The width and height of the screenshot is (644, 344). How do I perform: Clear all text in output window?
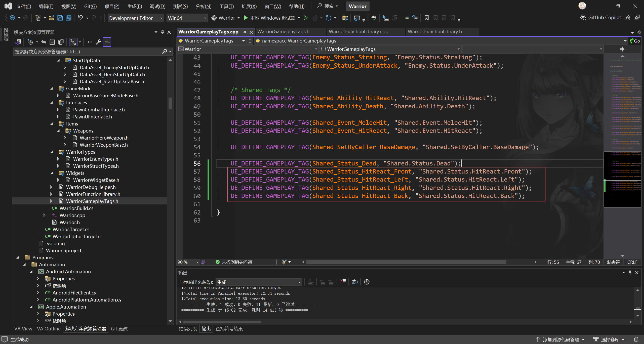tap(343, 282)
